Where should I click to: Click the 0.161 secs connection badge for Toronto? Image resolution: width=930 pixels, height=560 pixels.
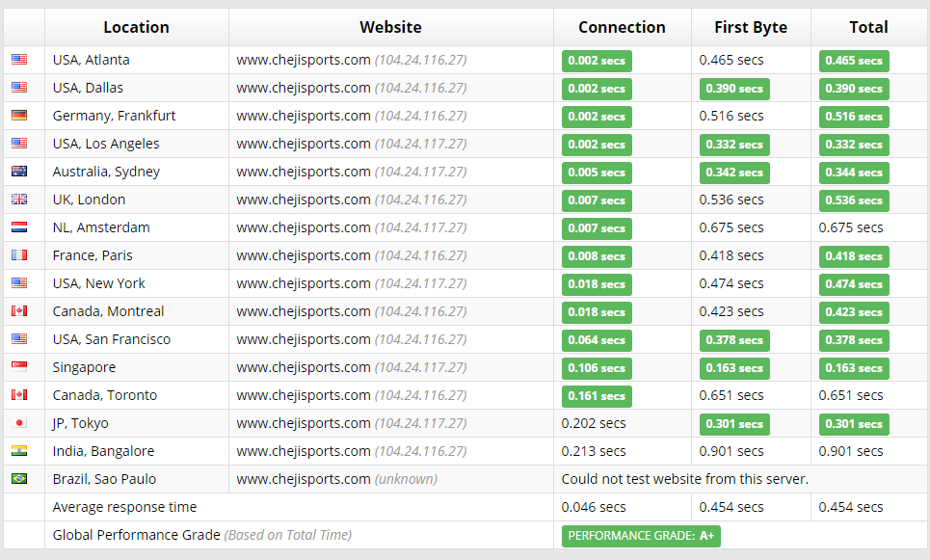click(x=597, y=396)
